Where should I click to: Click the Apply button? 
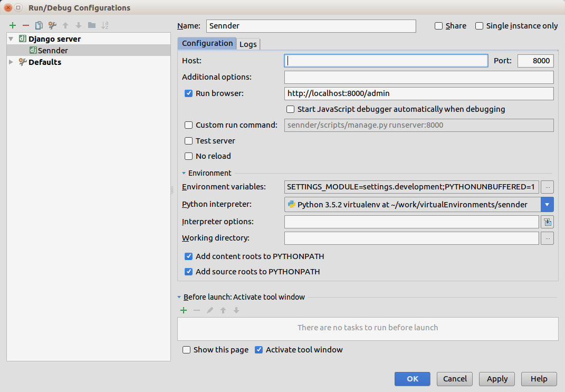pos(497,379)
